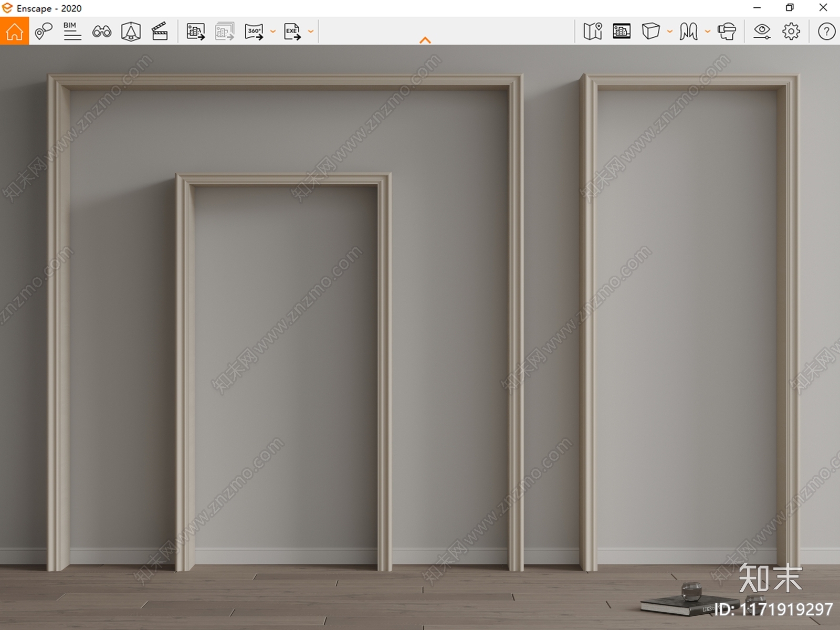This screenshot has width=840, height=630.
Task: Collapse the toolbar with orange chevron
Action: pos(425,40)
